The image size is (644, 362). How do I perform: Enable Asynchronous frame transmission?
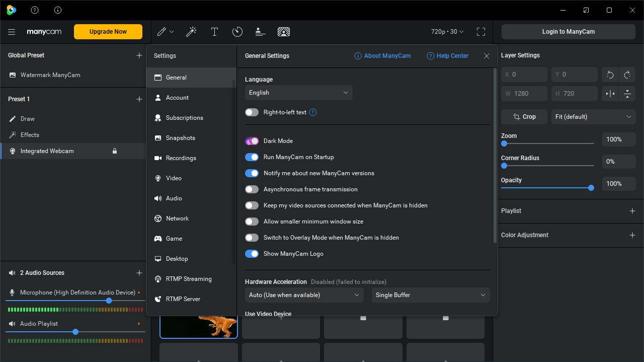[252, 189]
